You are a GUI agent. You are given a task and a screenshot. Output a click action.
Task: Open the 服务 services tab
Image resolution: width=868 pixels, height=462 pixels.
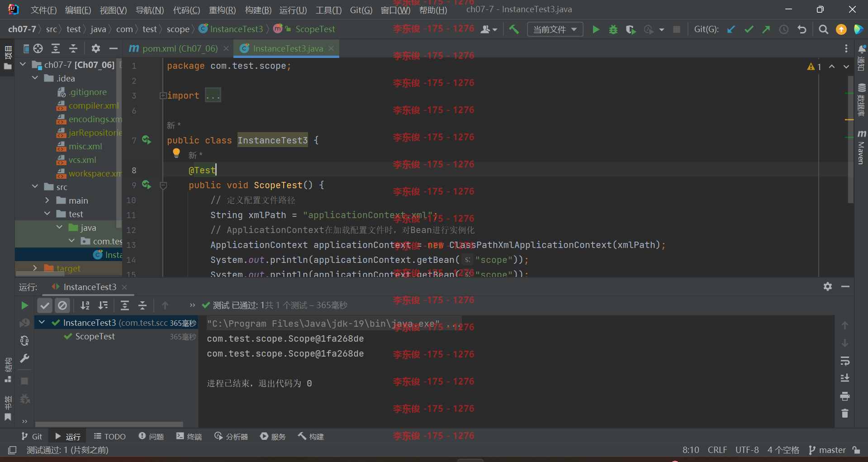pyautogui.click(x=273, y=437)
